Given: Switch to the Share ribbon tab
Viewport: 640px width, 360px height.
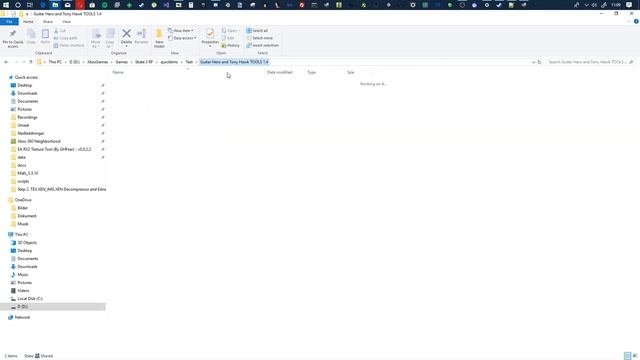Looking at the screenshot, I should point(48,22).
